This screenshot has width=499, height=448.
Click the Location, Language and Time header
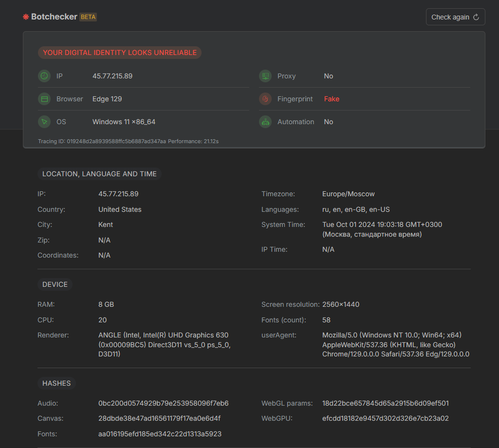(99, 174)
